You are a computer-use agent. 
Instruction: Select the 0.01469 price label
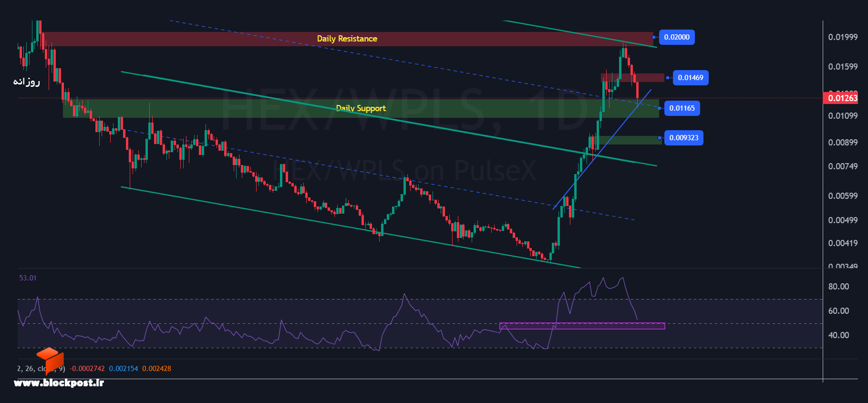coord(691,78)
